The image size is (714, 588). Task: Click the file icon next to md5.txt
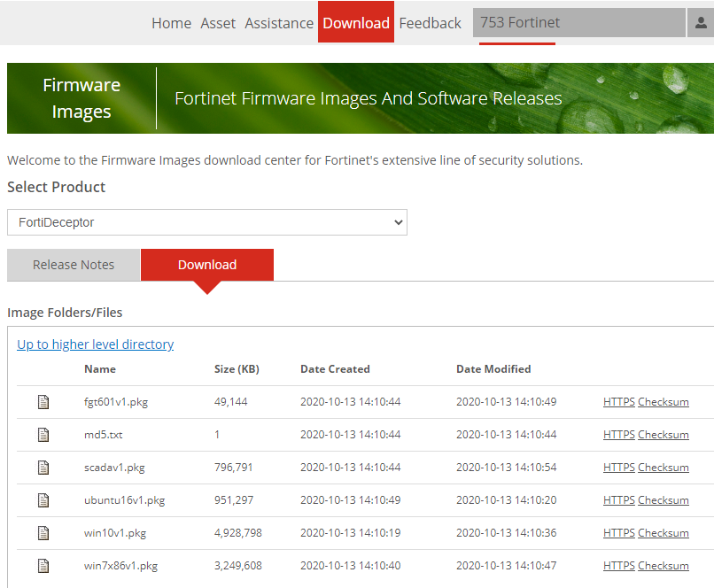pyautogui.click(x=43, y=435)
